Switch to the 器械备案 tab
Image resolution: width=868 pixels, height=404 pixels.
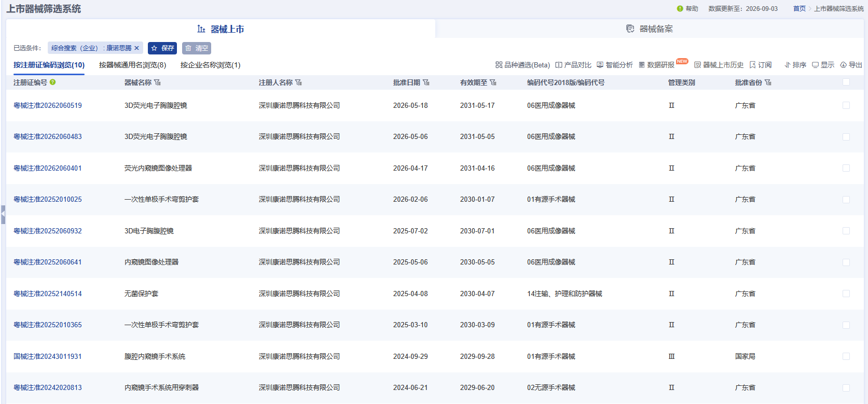coord(650,29)
